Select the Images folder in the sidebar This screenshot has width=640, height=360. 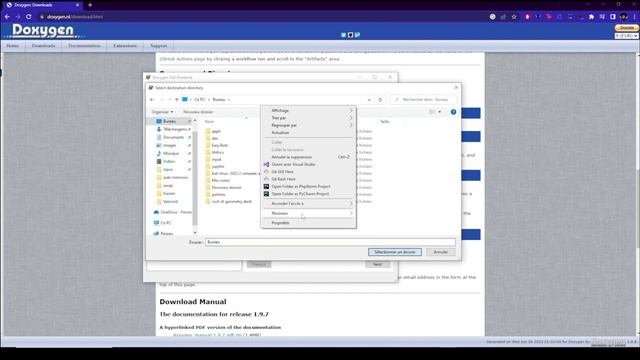pos(169,145)
